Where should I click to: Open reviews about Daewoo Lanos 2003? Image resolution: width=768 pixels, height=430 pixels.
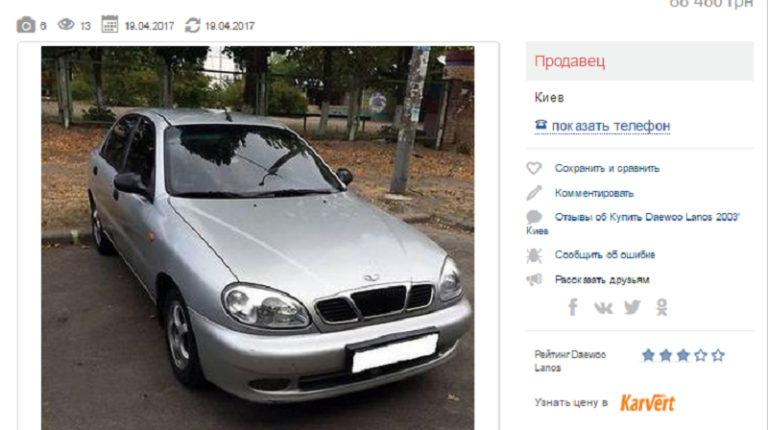(647, 217)
